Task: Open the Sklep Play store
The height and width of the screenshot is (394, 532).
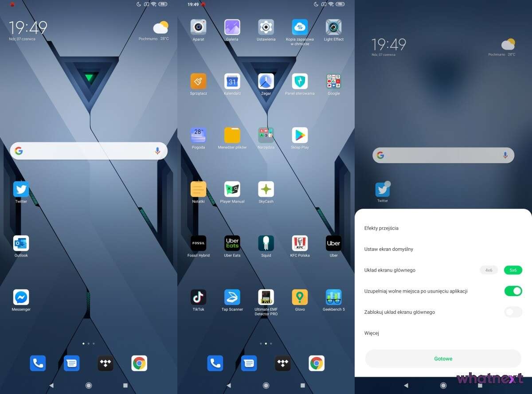Action: (x=300, y=135)
